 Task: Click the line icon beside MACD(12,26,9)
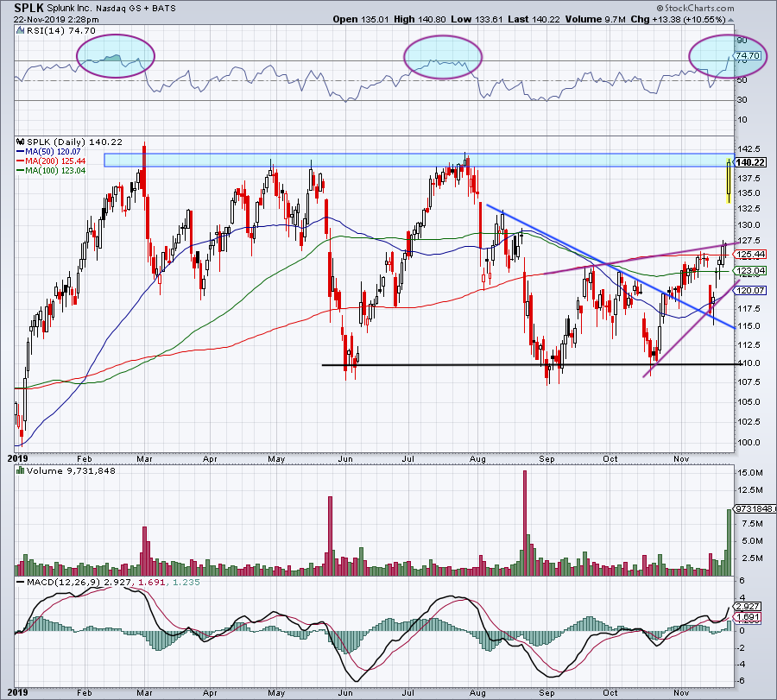pos(21,582)
